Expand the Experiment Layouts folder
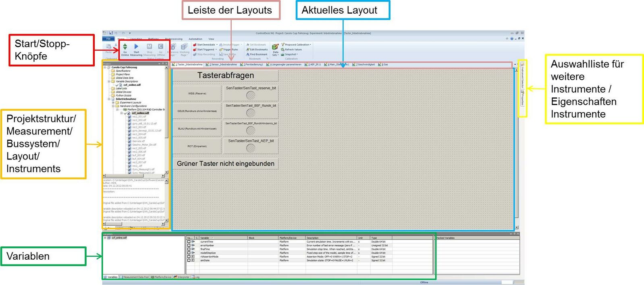This screenshot has height=285, width=644. [113, 103]
